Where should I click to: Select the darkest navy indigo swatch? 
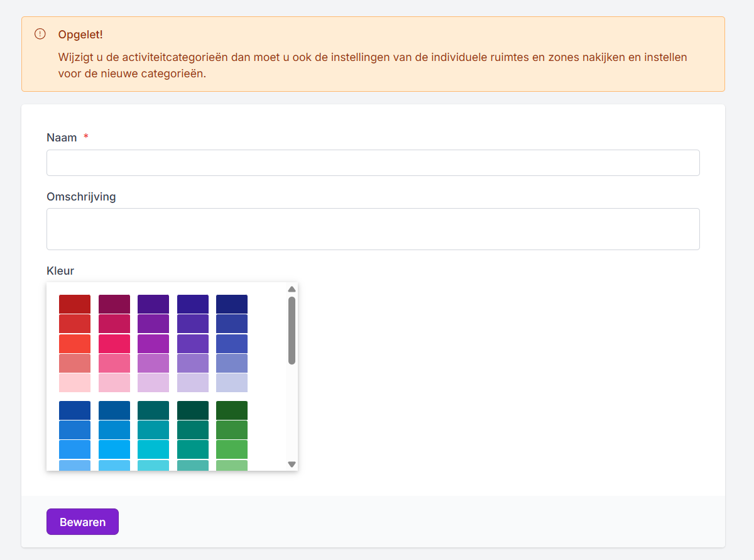click(x=232, y=304)
